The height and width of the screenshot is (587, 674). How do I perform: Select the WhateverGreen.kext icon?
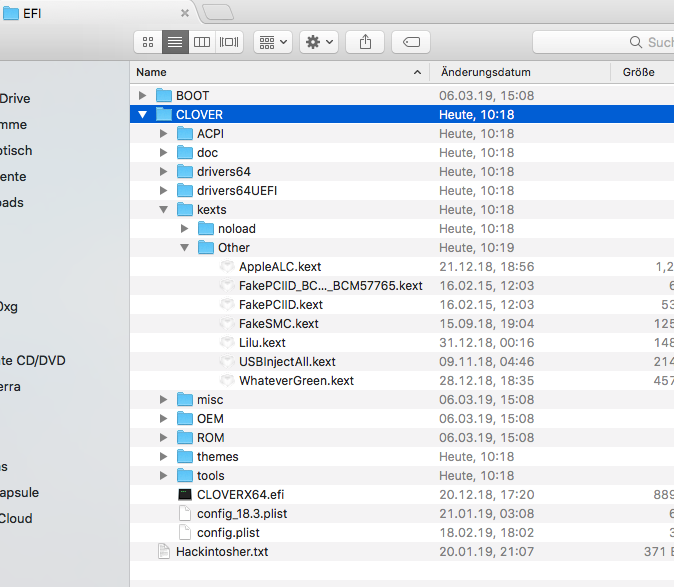[227, 380]
